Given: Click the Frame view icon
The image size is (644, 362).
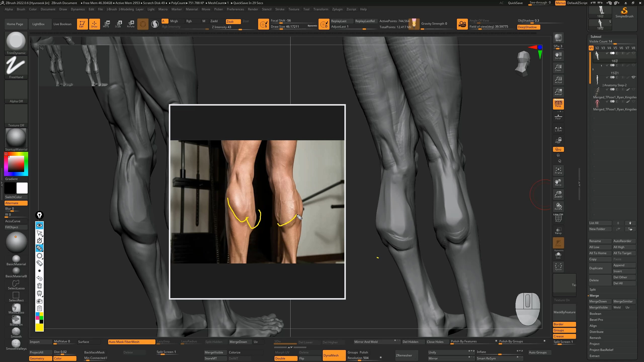Looking at the screenshot, I should coord(558,170).
